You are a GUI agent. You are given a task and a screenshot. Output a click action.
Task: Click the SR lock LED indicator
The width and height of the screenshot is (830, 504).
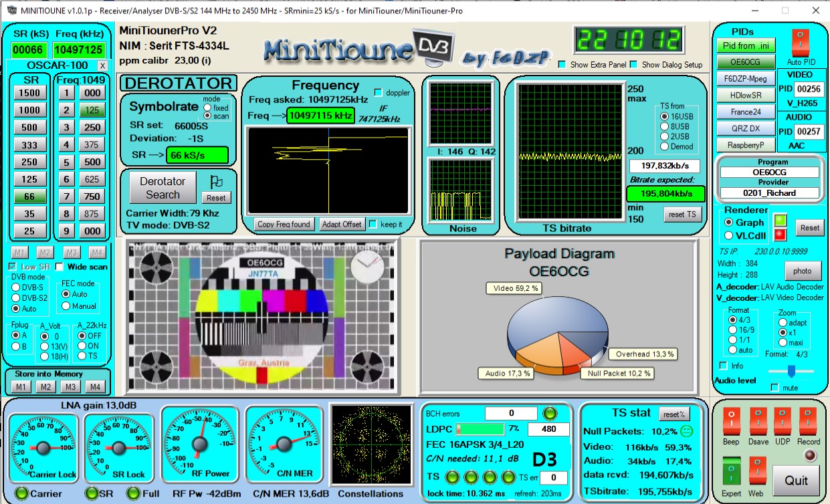[x=91, y=493]
